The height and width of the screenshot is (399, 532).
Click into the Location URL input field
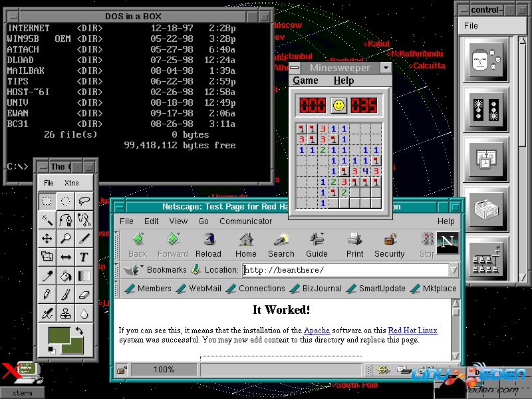click(x=345, y=270)
